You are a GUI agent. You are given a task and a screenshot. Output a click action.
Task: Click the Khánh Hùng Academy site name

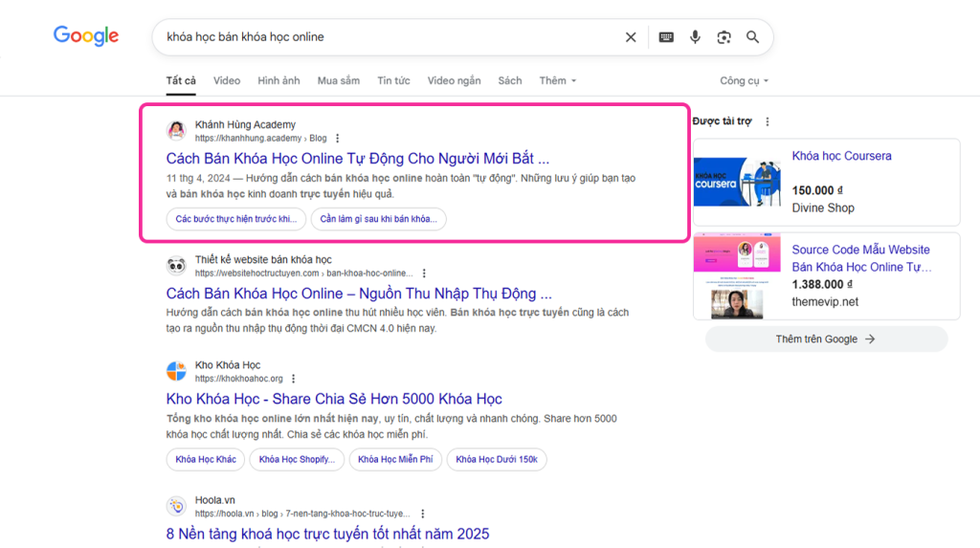245,124
